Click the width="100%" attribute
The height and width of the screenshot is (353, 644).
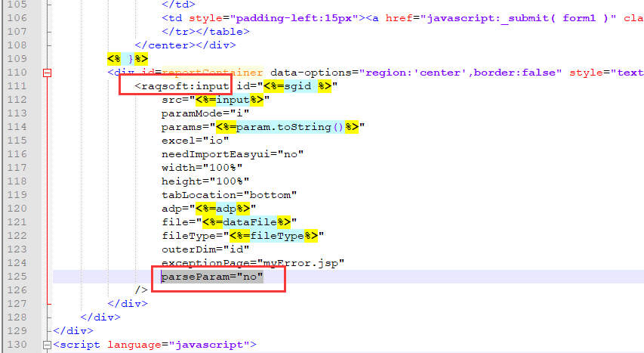coord(202,168)
